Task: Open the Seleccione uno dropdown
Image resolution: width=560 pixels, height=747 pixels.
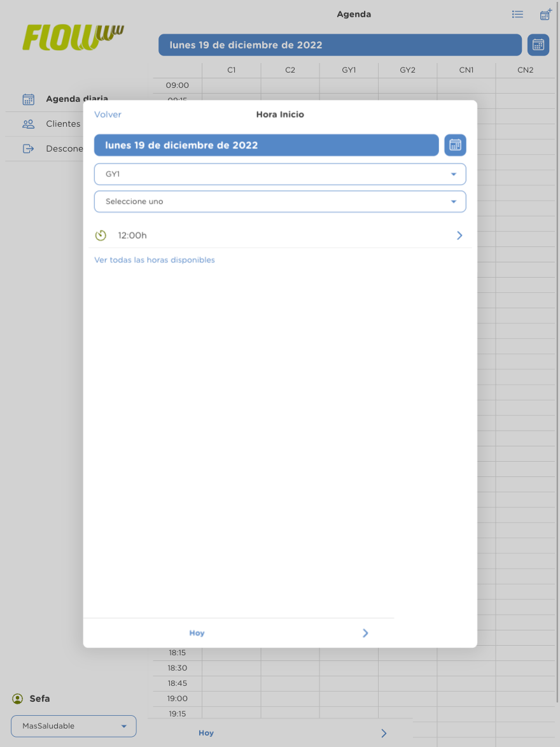Action: tap(280, 201)
